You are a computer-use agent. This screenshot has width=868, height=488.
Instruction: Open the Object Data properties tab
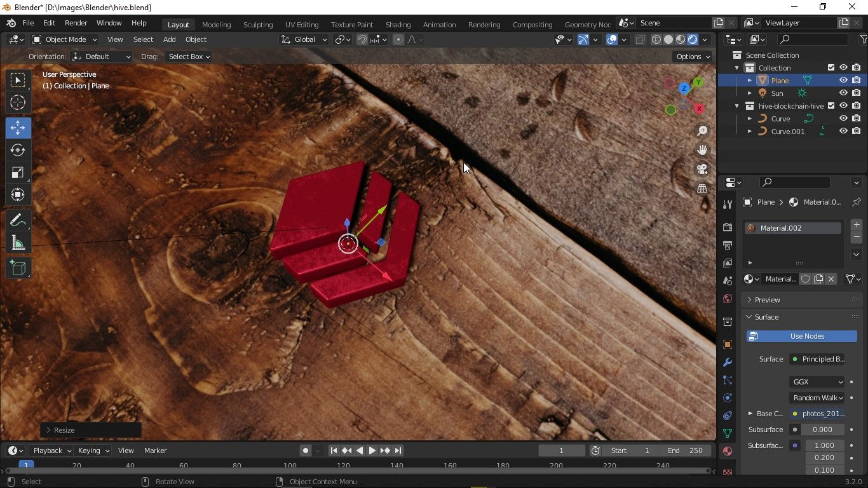[728, 433]
